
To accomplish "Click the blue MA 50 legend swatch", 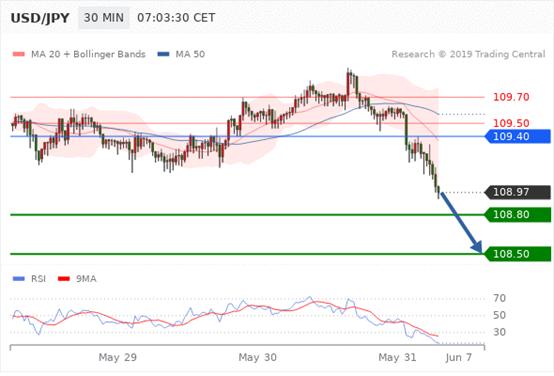I will [x=163, y=54].
